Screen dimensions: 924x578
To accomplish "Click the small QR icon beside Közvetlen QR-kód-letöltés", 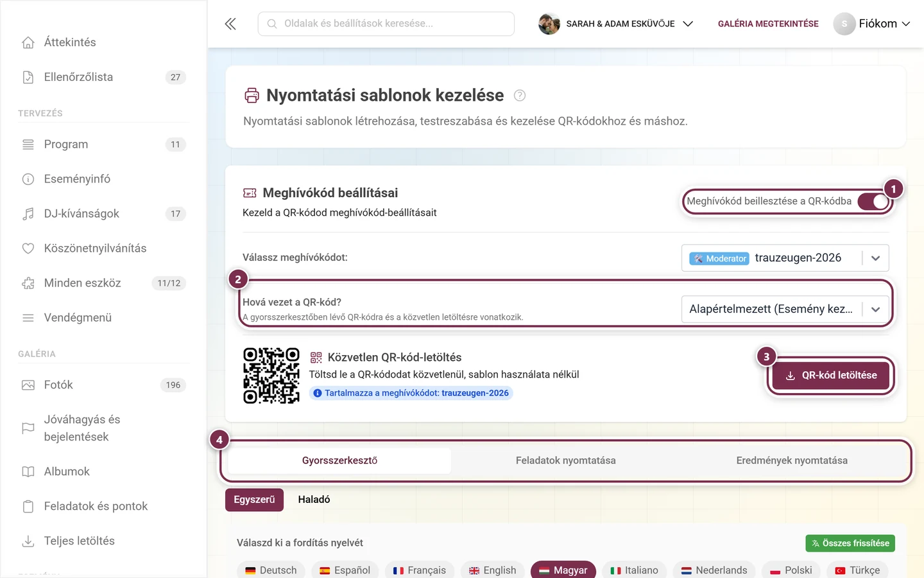I will (316, 358).
